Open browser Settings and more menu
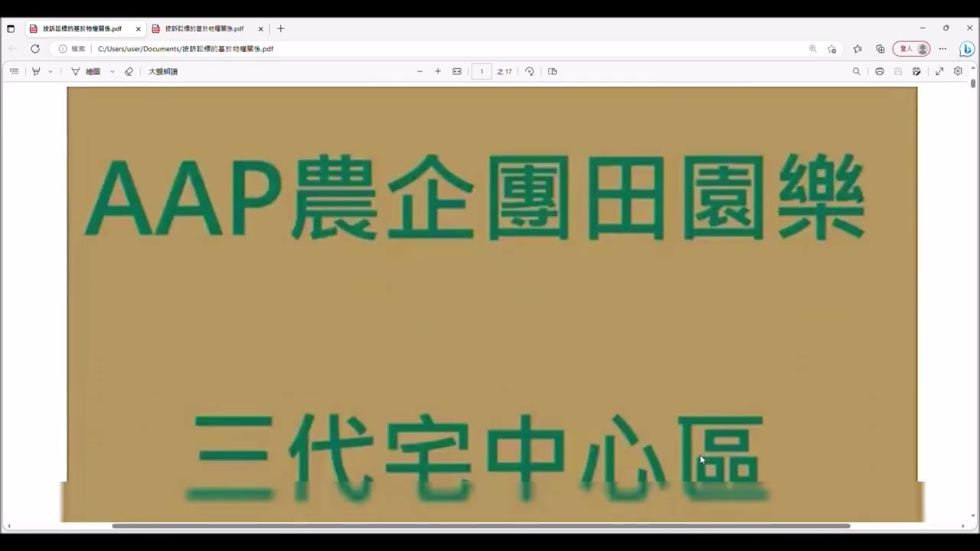 (942, 48)
